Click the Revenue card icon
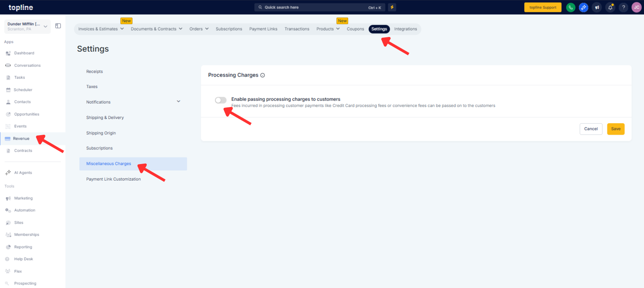 point(8,139)
